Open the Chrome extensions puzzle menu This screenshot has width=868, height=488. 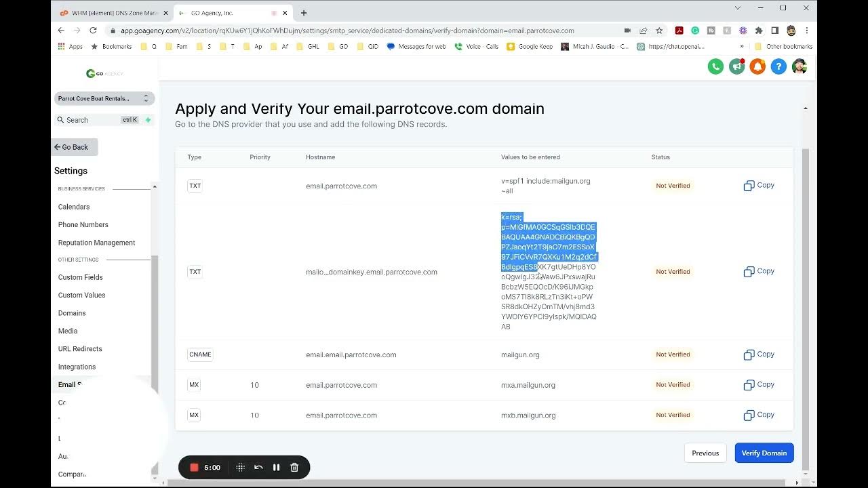coord(759,30)
